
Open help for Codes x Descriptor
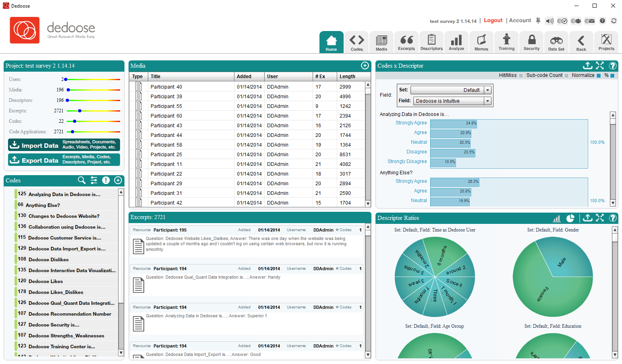[613, 66]
